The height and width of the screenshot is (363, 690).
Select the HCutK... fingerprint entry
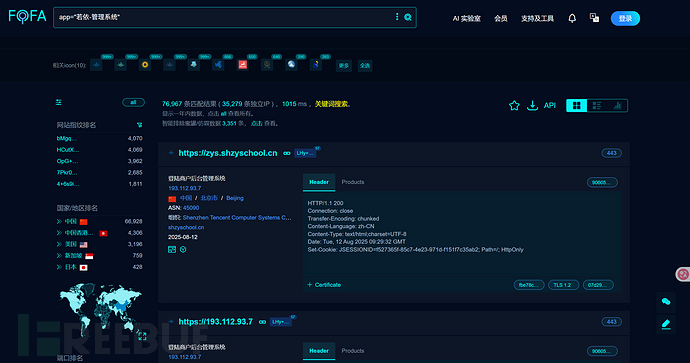point(68,150)
